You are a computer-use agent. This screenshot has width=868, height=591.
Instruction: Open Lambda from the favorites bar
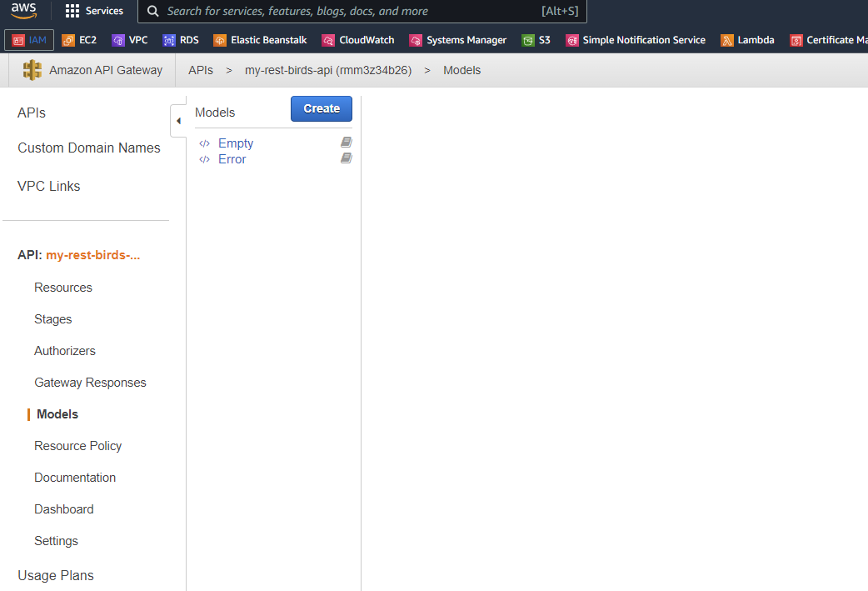pyautogui.click(x=747, y=40)
